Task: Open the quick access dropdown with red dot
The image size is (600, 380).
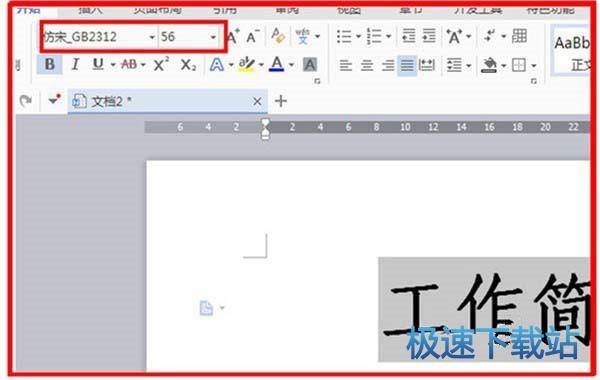Action: 54,100
